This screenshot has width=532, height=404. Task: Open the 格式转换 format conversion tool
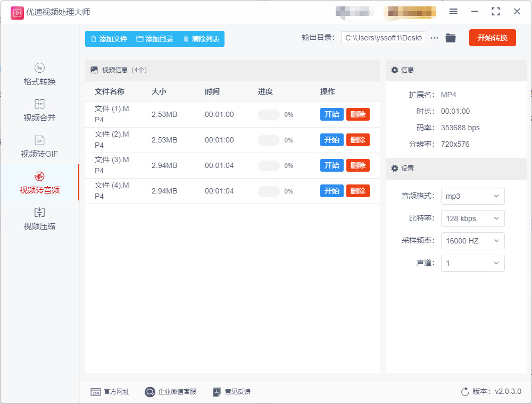click(x=39, y=74)
